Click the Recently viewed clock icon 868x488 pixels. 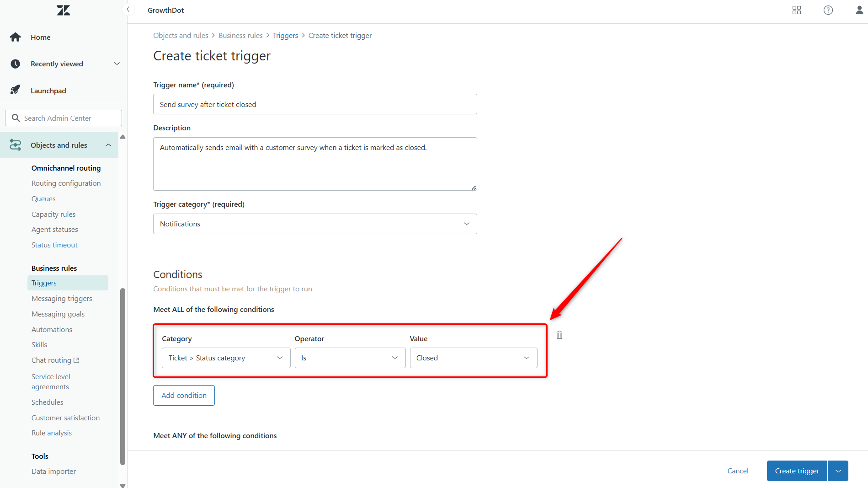pos(15,64)
